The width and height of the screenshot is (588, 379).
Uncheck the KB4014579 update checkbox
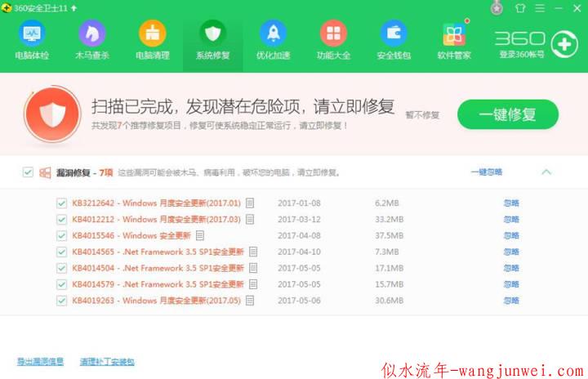[61, 284]
